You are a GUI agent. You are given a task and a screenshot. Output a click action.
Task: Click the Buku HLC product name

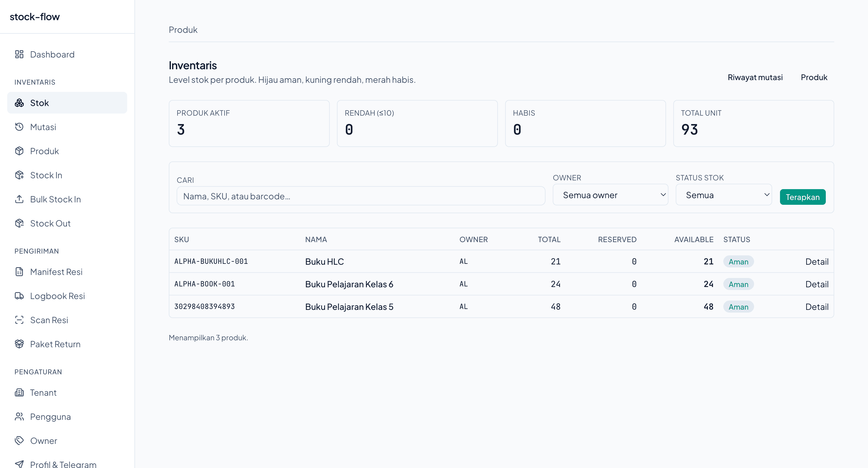(325, 262)
